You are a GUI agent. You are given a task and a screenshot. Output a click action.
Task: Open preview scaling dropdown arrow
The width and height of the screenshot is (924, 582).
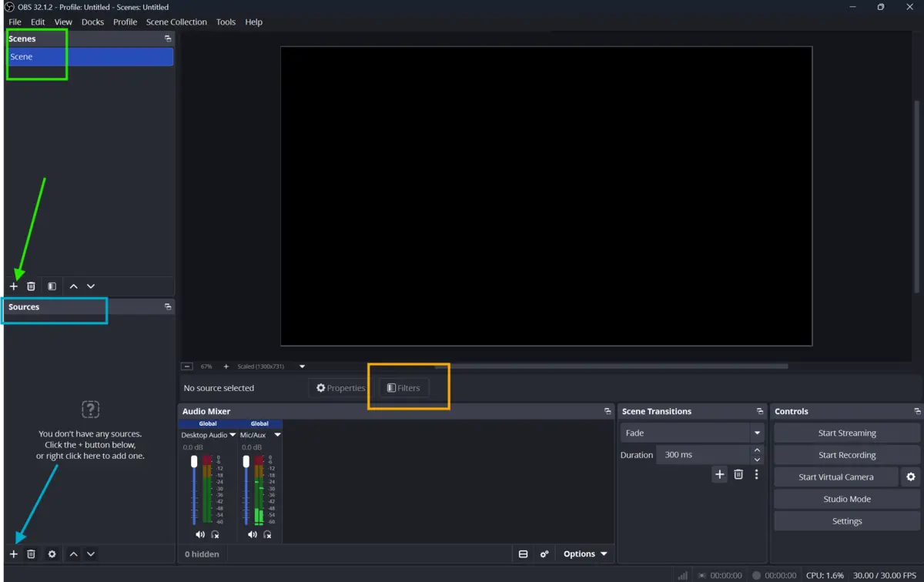(302, 366)
